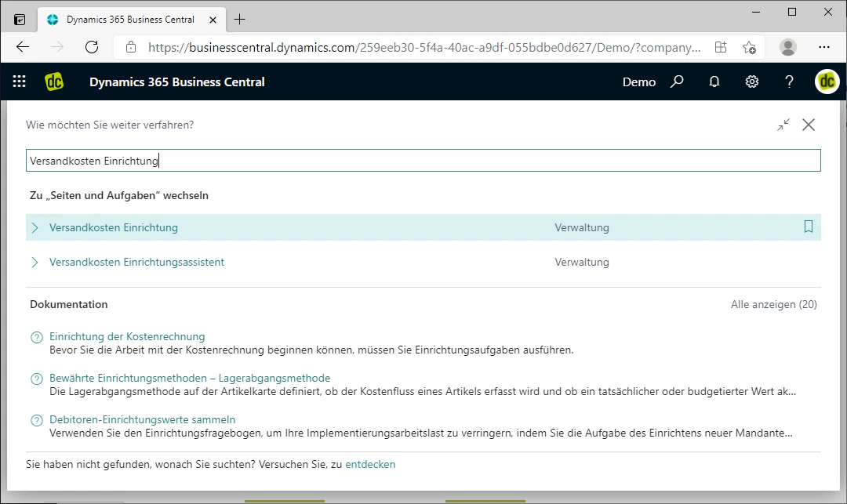Click the 'Wie möchten Sie weiter verfahren?' title
This screenshot has width=847, height=504.
click(110, 125)
